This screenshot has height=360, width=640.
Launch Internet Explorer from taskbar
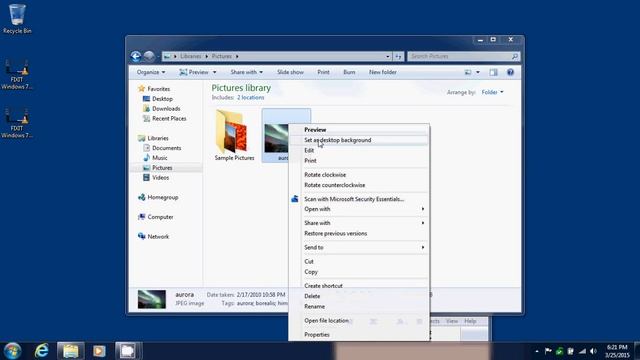coord(41,351)
